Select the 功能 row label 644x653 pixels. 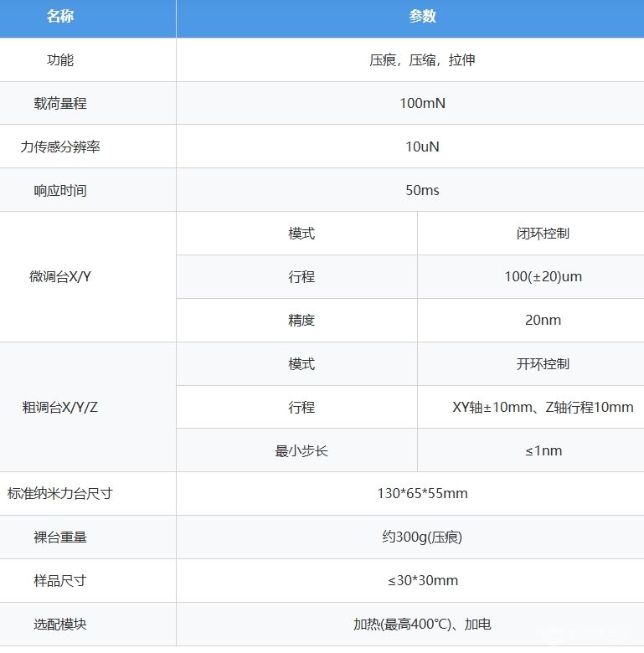60,60
